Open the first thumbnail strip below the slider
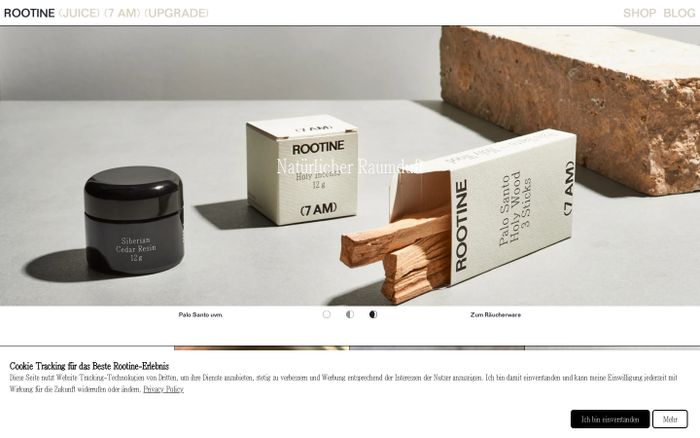The height and width of the screenshot is (438, 700). (x=262, y=347)
